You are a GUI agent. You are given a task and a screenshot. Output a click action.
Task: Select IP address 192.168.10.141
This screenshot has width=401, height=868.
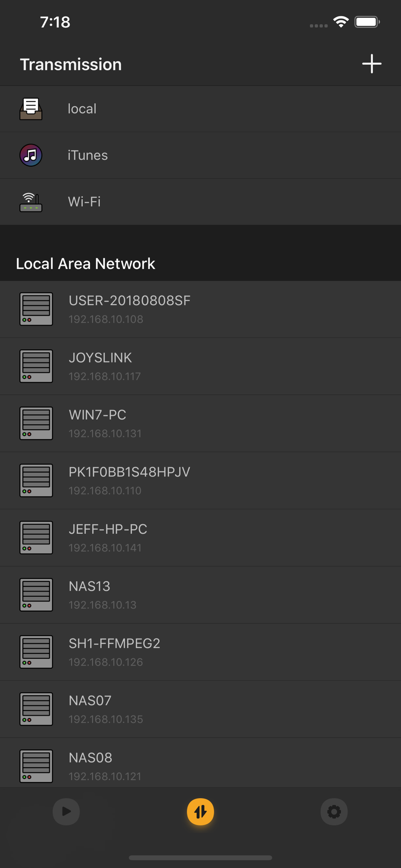(105, 548)
